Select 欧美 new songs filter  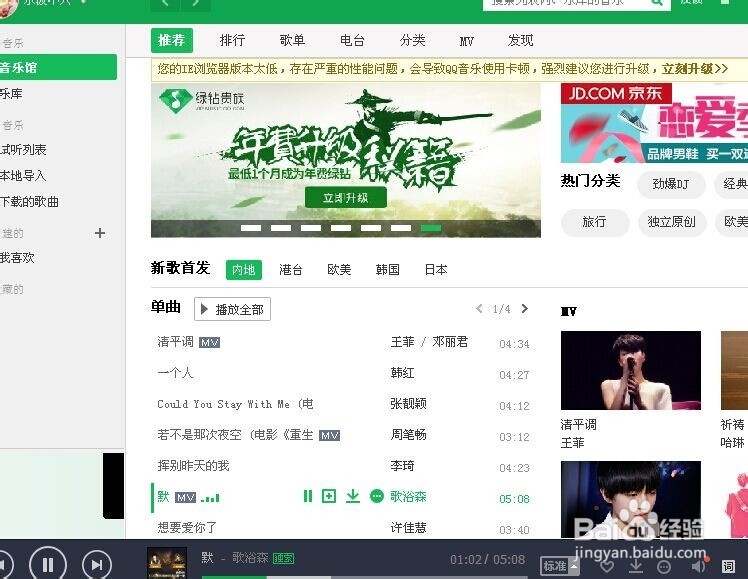tap(339, 270)
